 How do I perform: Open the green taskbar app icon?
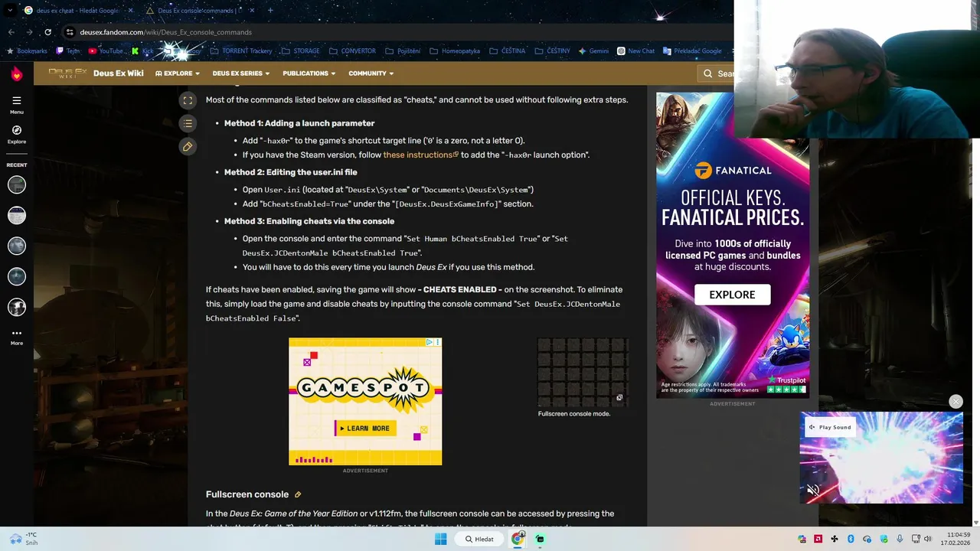(540, 539)
